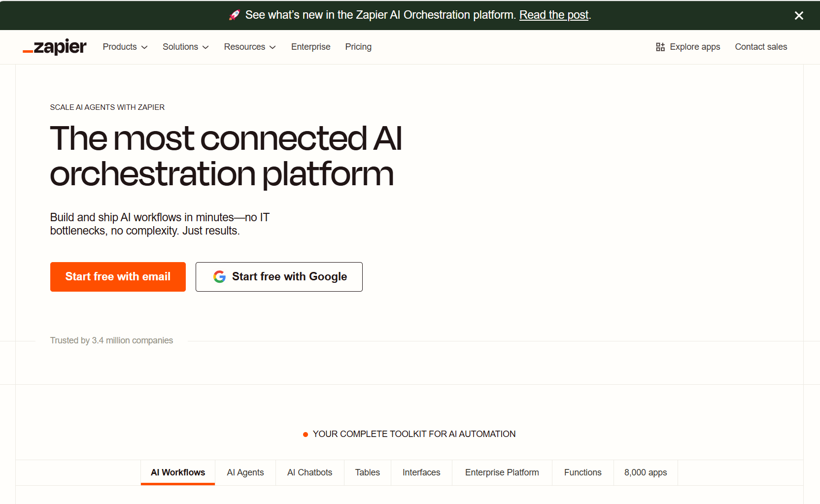Click Start free with email
Screen dimensions: 820x504
coord(118,277)
